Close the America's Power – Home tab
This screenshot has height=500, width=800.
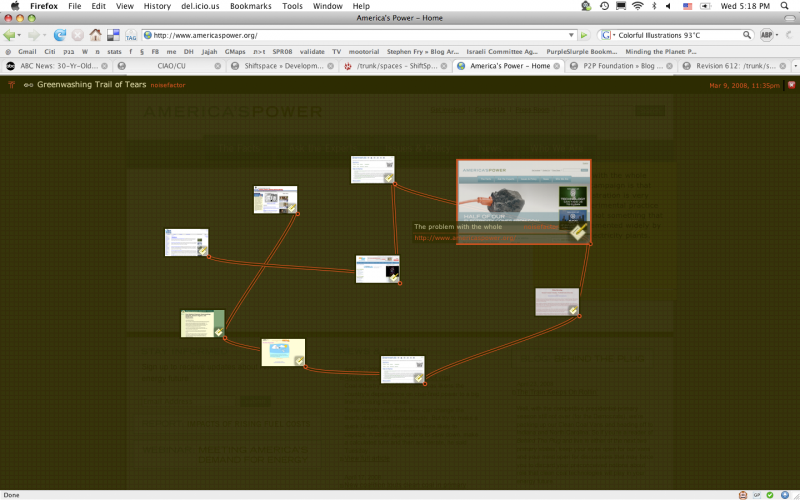[x=557, y=66]
